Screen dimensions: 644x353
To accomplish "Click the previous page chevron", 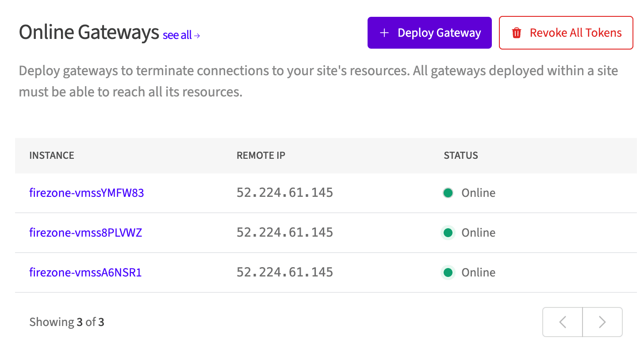I will pyautogui.click(x=562, y=322).
